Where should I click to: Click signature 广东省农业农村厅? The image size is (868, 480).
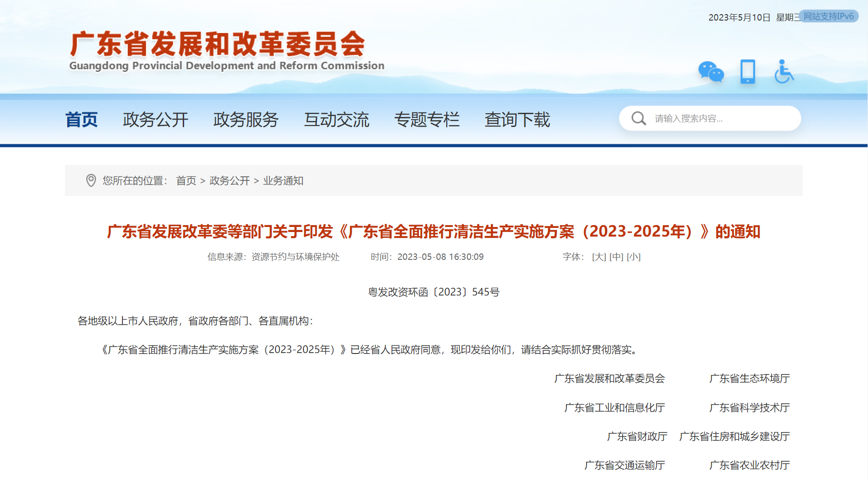[749, 465]
